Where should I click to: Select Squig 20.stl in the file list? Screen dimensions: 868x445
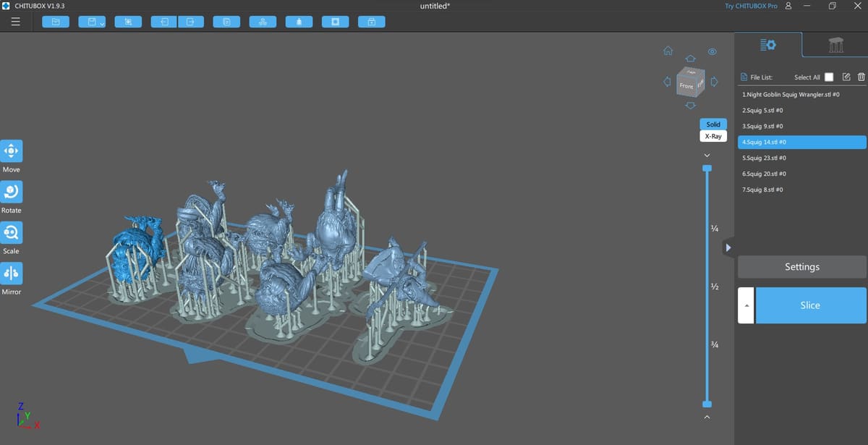point(802,174)
